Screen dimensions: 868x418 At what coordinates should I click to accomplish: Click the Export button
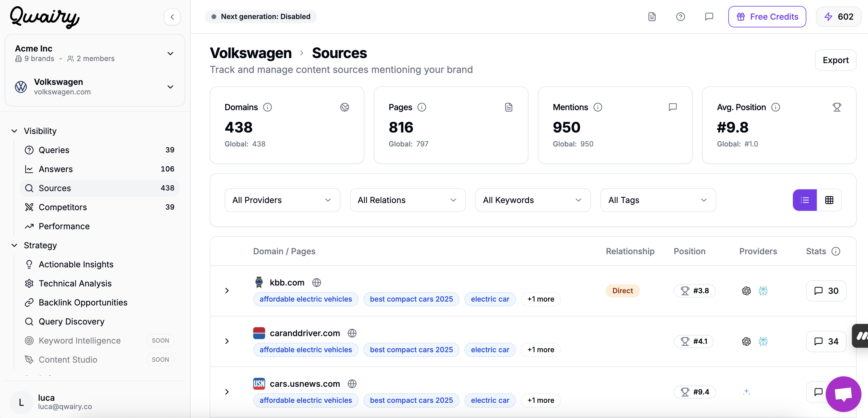(x=836, y=60)
